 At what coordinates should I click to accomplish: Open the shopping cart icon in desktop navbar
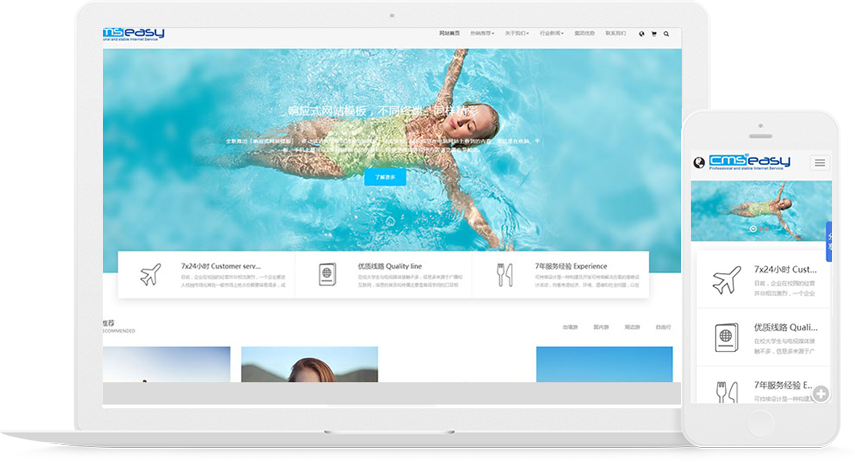tap(654, 34)
